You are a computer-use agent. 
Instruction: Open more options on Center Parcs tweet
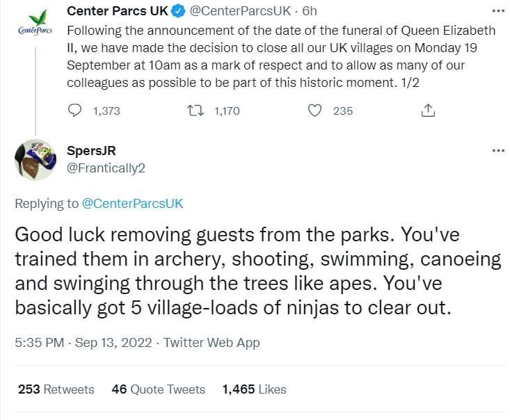[x=497, y=12]
